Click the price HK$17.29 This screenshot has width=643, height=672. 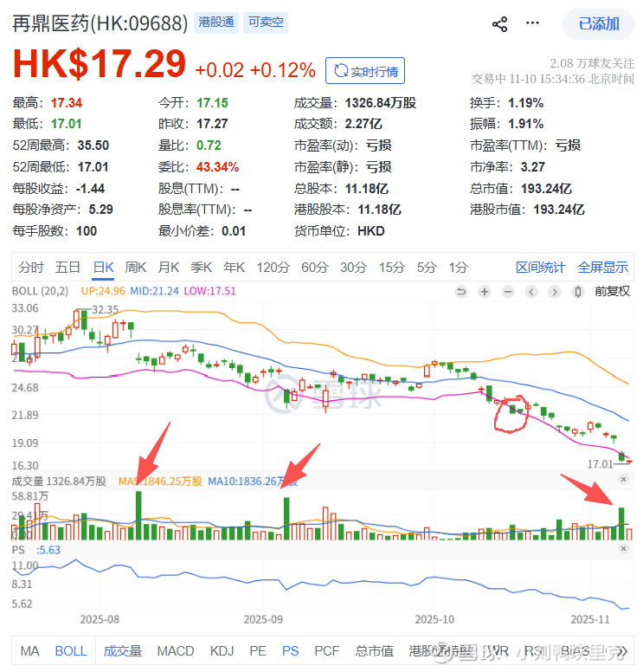(100, 64)
